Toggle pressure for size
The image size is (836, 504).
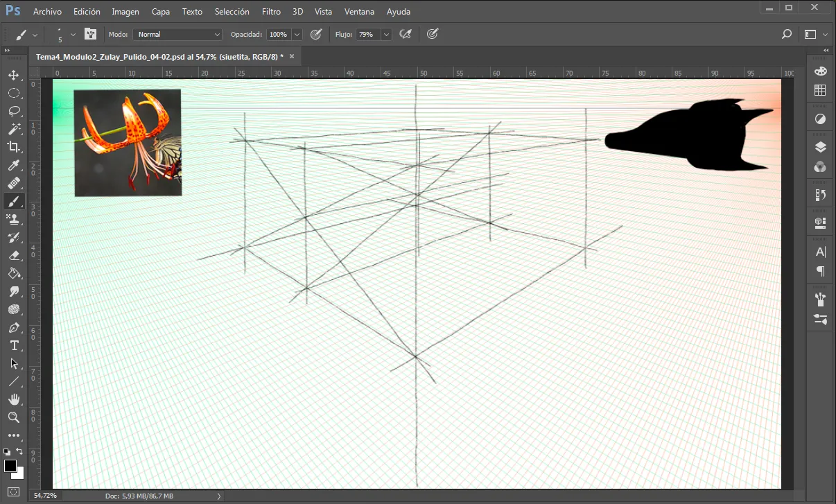click(x=433, y=34)
